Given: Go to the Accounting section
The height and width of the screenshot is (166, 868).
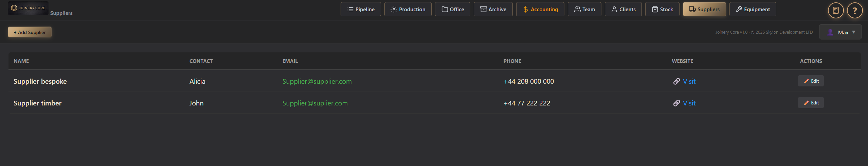Looking at the screenshot, I should (540, 10).
